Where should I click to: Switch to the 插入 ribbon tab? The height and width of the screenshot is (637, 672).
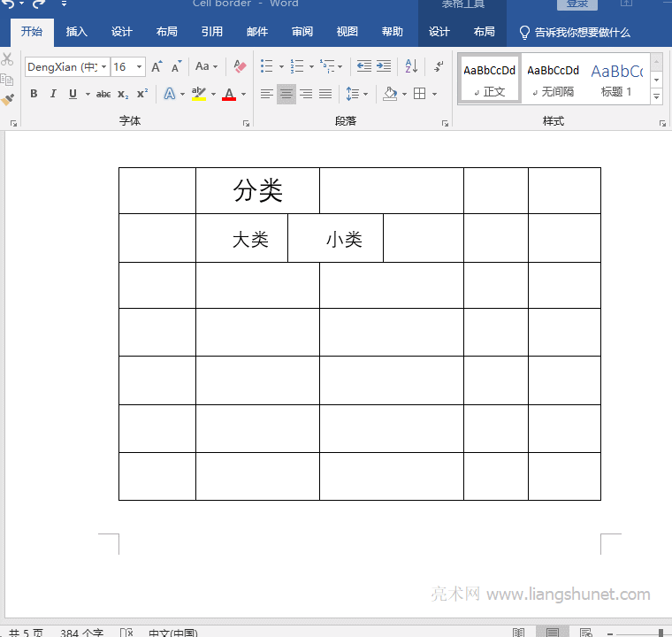pos(77,32)
